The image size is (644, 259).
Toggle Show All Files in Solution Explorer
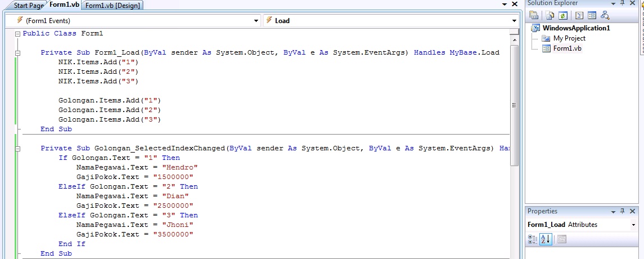[x=550, y=16]
